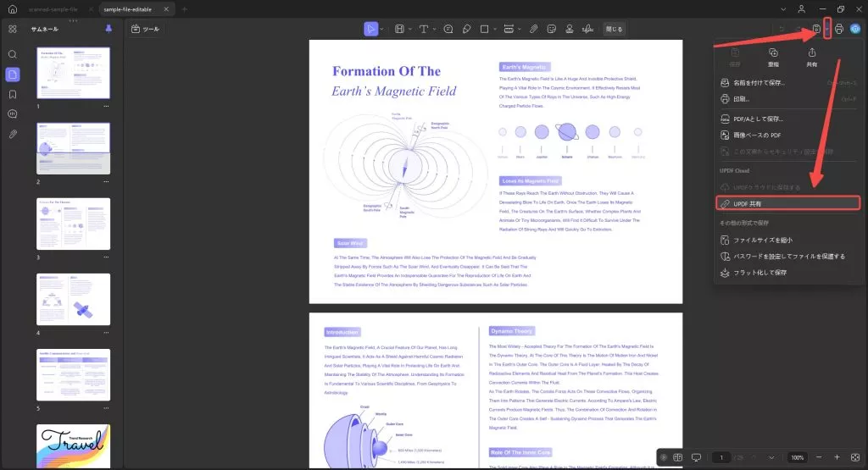Click the 閉じる button in the toolbar
The image size is (868, 470).
point(614,29)
